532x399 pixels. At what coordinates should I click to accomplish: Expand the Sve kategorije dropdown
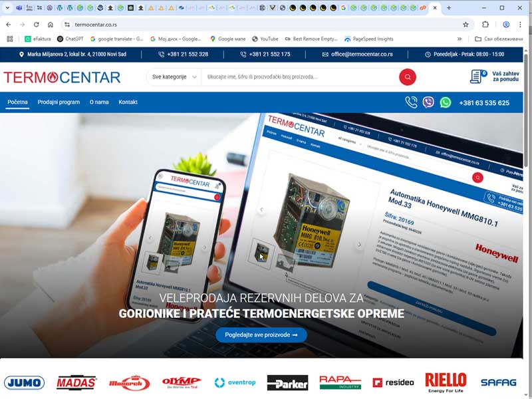pyautogui.click(x=174, y=77)
